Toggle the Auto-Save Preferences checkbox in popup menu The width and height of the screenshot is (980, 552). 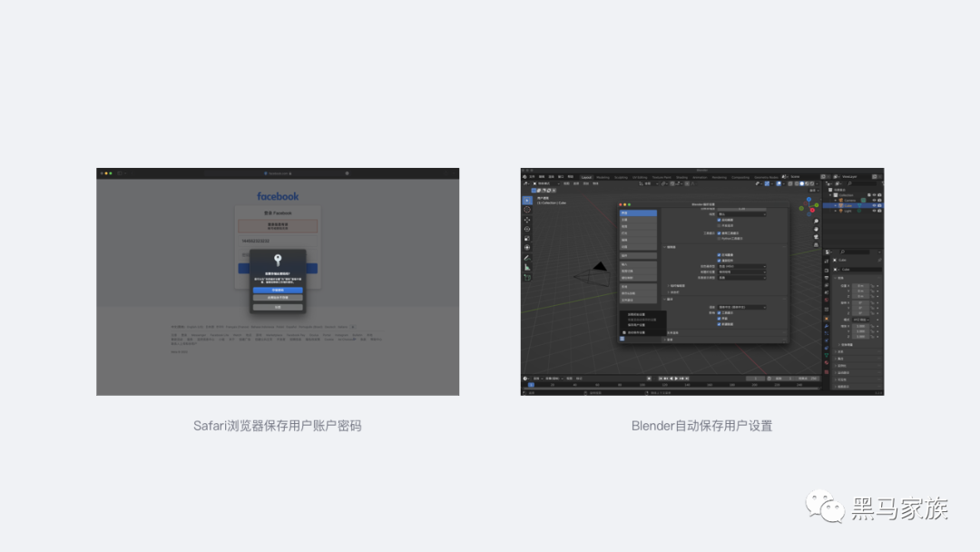(x=623, y=332)
